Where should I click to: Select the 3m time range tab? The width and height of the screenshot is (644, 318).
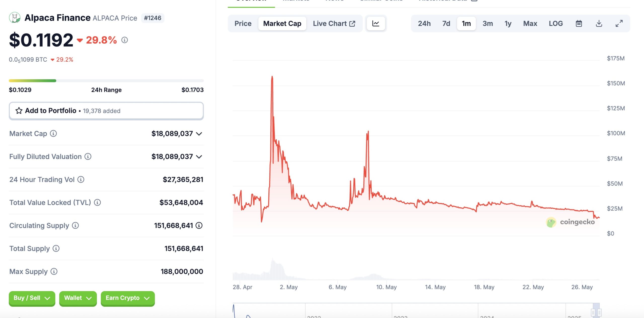pos(488,23)
